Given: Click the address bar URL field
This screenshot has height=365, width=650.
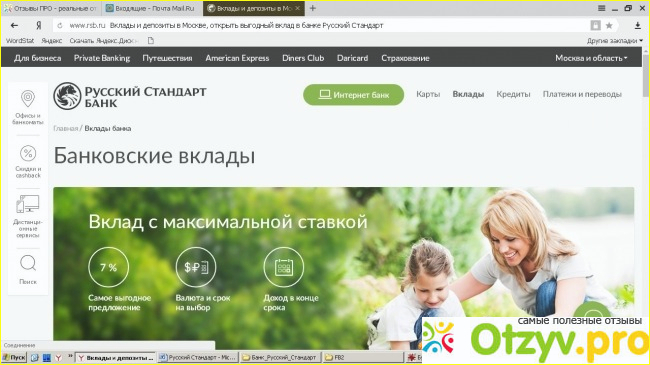Looking at the screenshot, I should pos(323,26).
